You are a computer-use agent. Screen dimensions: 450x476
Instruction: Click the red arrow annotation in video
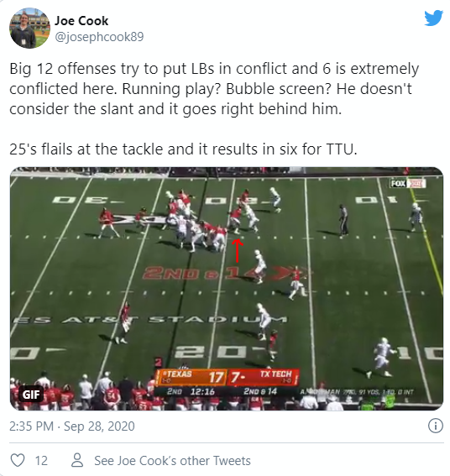[238, 250]
